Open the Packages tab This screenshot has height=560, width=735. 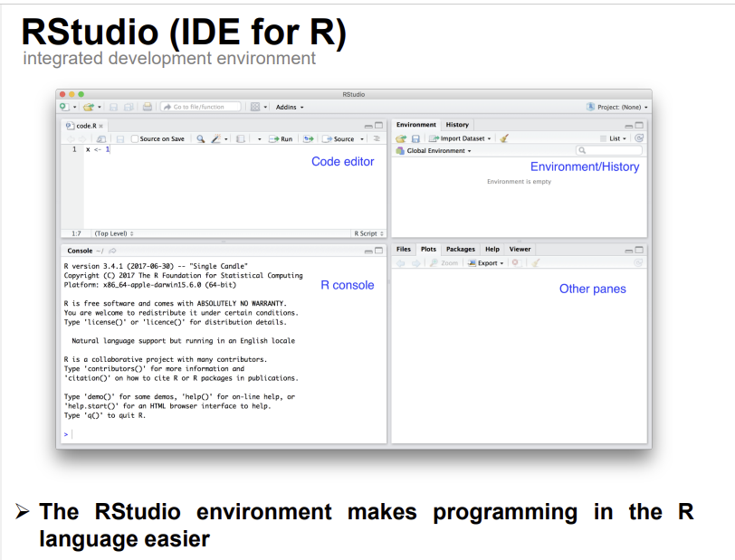click(461, 250)
